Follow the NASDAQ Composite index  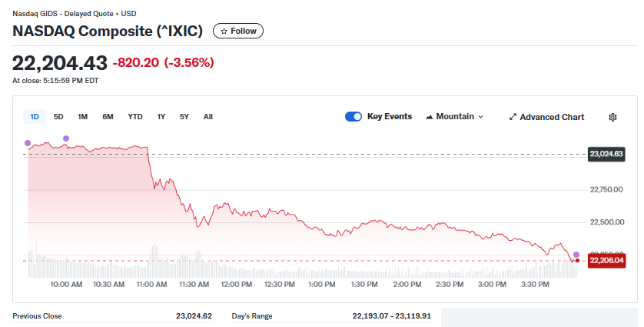pyautogui.click(x=238, y=31)
